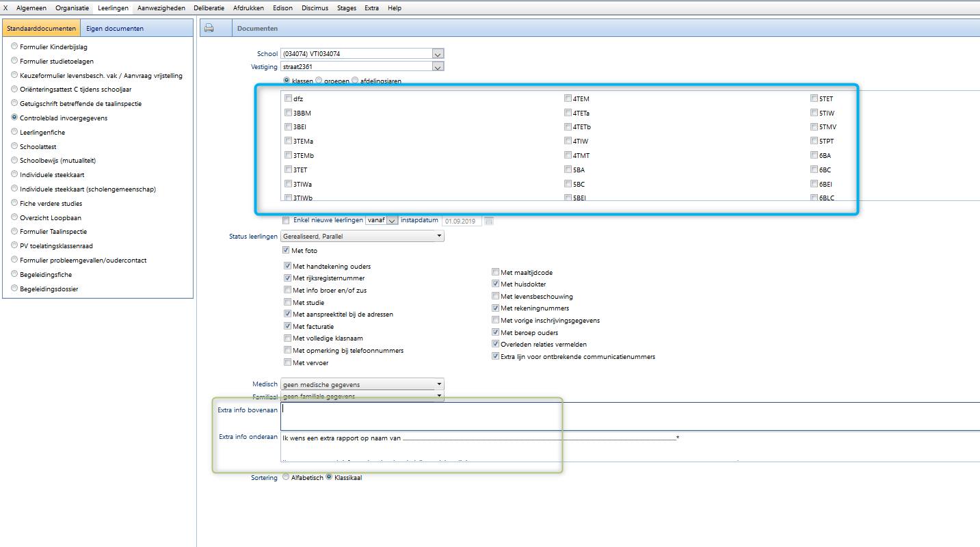Viewport: 980px width, 547px height.
Task: Expand the School dropdown
Action: [x=438, y=54]
